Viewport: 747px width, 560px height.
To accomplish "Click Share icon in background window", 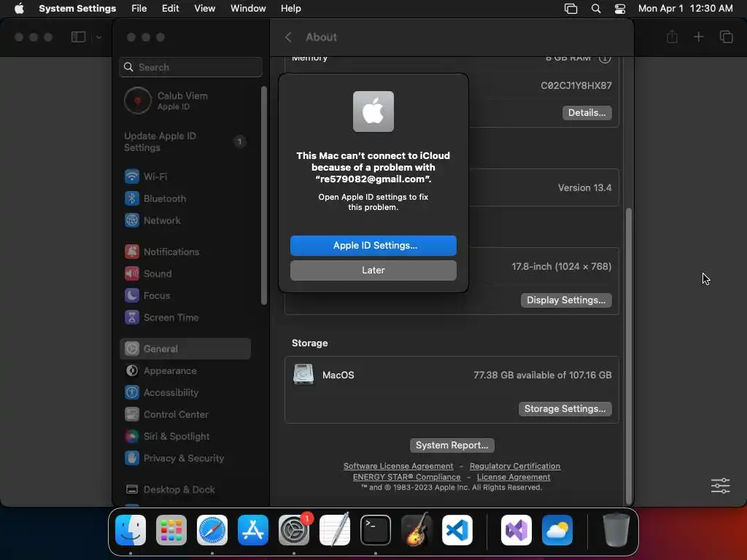I will (x=672, y=36).
